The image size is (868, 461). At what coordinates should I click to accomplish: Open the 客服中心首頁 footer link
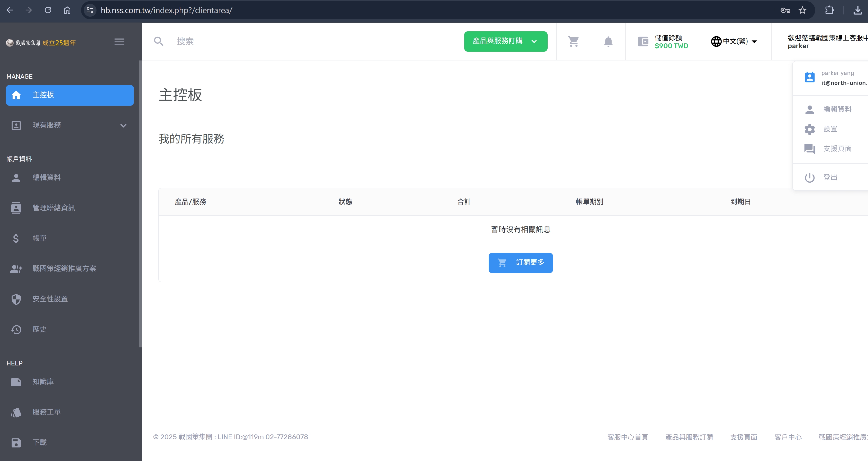(x=627, y=437)
